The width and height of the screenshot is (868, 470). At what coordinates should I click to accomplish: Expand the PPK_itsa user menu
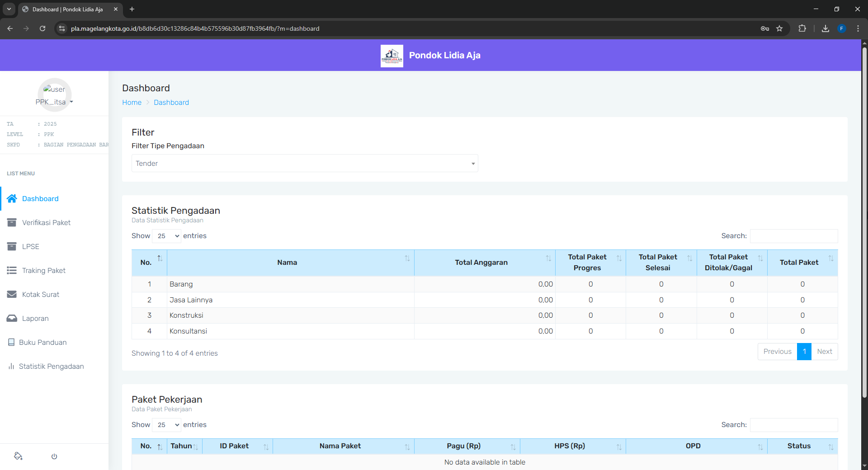tap(54, 102)
